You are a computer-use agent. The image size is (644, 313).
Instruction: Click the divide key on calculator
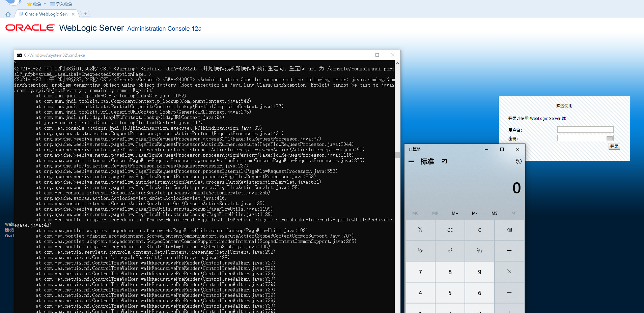tap(509, 251)
